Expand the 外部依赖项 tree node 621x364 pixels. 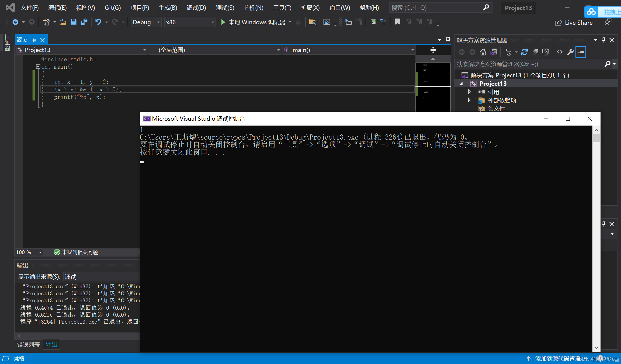point(469,100)
